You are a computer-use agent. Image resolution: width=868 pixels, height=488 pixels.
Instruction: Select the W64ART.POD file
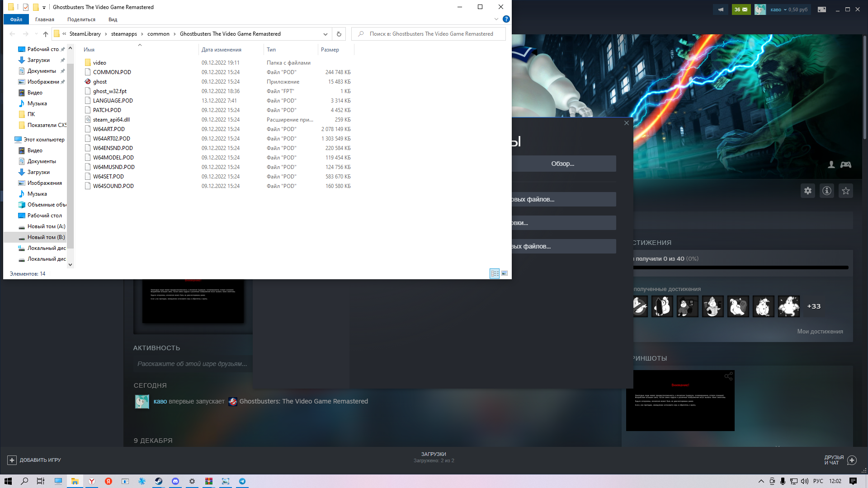pyautogui.click(x=109, y=129)
